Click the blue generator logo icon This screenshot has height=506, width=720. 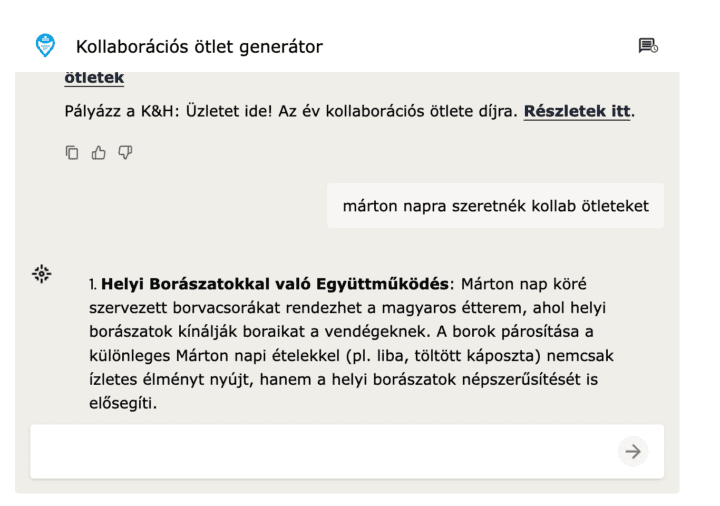click(45, 45)
